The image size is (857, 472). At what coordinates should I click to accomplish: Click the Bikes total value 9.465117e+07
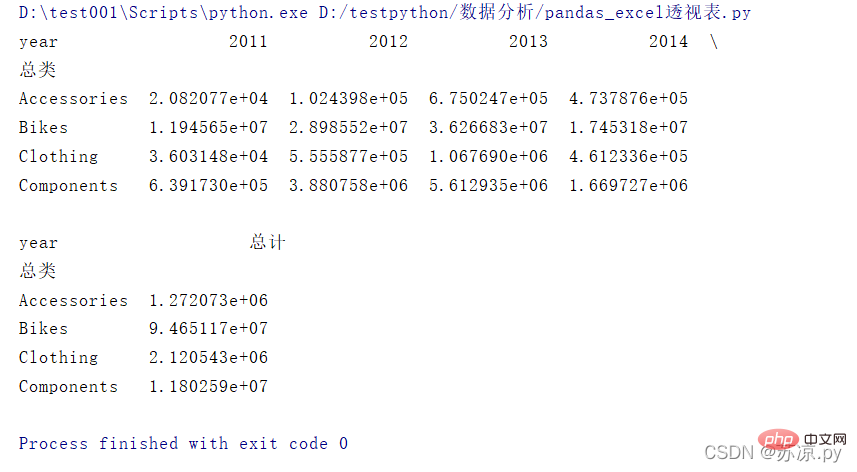[208, 329]
